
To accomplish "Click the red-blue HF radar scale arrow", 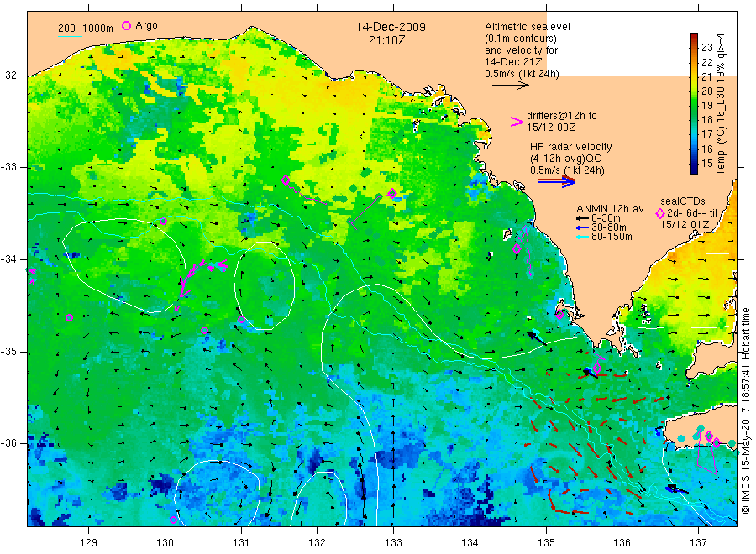I will (x=556, y=181).
